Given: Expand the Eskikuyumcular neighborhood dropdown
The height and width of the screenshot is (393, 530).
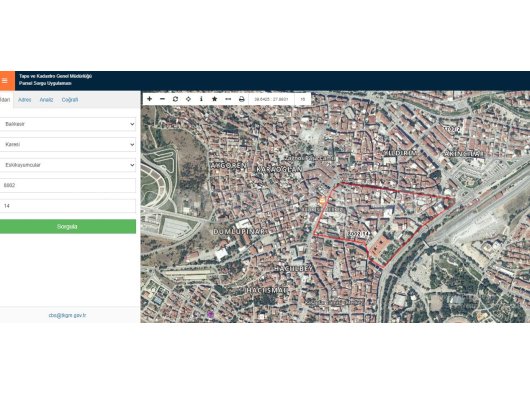Looking at the screenshot, I should (x=68, y=165).
